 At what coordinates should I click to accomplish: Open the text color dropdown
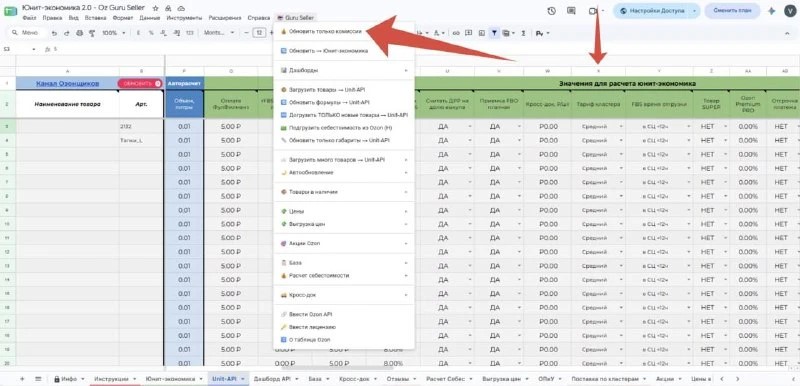(x=438, y=33)
